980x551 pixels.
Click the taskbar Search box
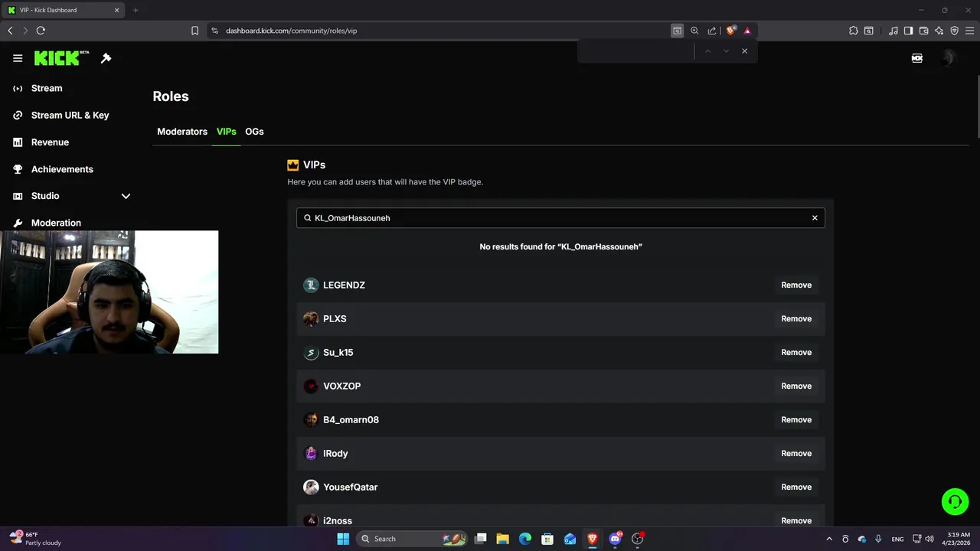tap(413, 539)
